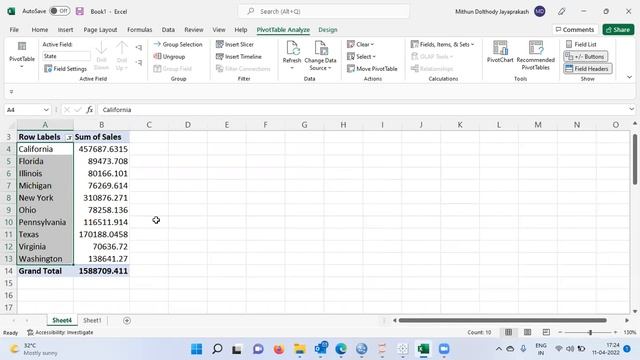Click the Save icon in title bar
Viewport: 640px width, 360px height.
(x=80, y=11)
